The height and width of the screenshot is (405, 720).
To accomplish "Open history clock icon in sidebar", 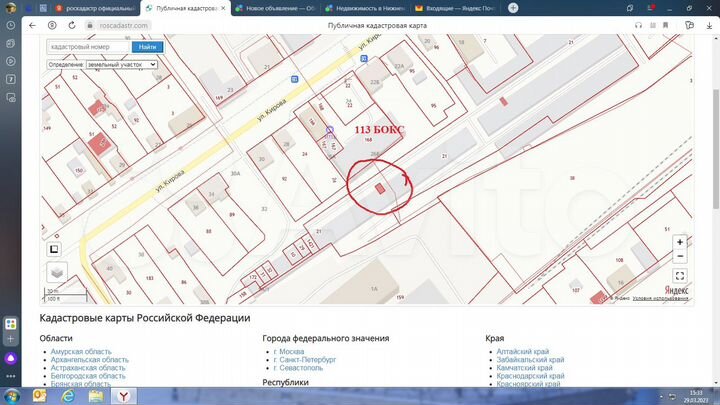I will coord(11,26).
